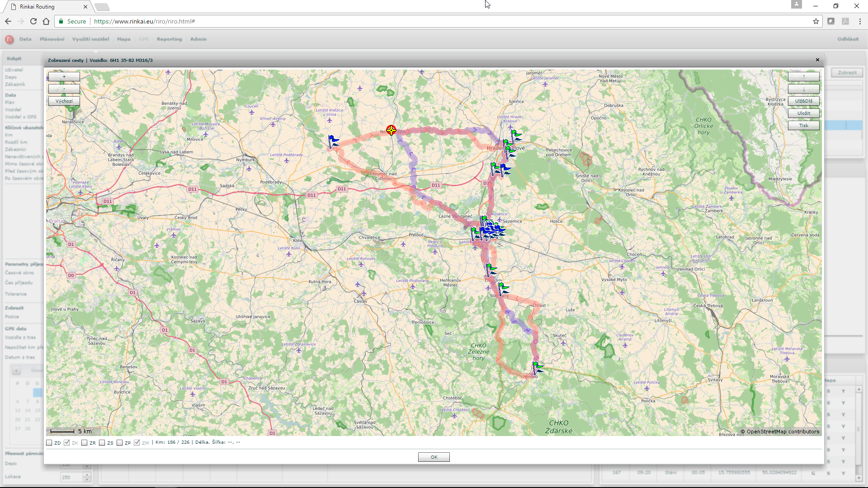Enable the ZD checkbox
Screen dimensions: 868x488
tap(49, 443)
